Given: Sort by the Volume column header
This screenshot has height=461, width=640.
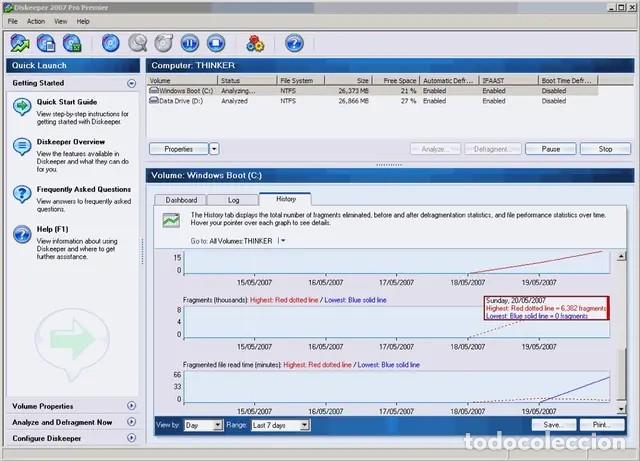Looking at the screenshot, I should pyautogui.click(x=182, y=80).
